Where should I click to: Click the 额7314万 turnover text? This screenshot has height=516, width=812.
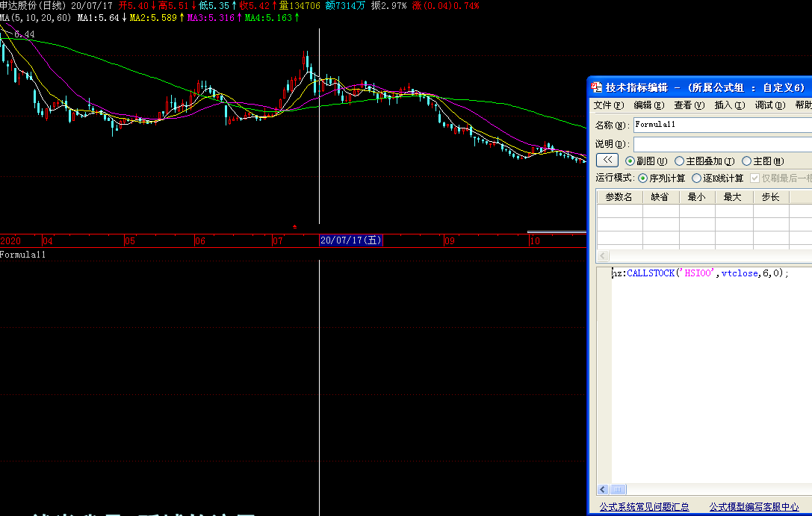click(345, 6)
